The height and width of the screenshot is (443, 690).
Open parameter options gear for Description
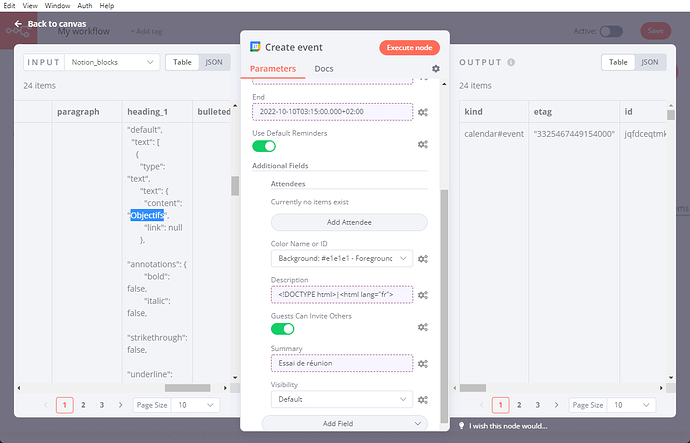tap(423, 295)
